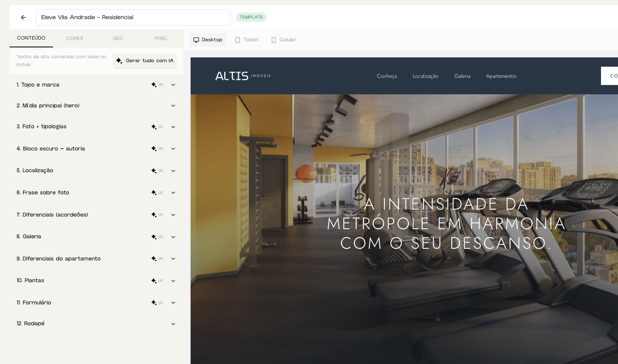Select the Desktop preview mode
This screenshot has width=618, height=364.
pos(208,40)
